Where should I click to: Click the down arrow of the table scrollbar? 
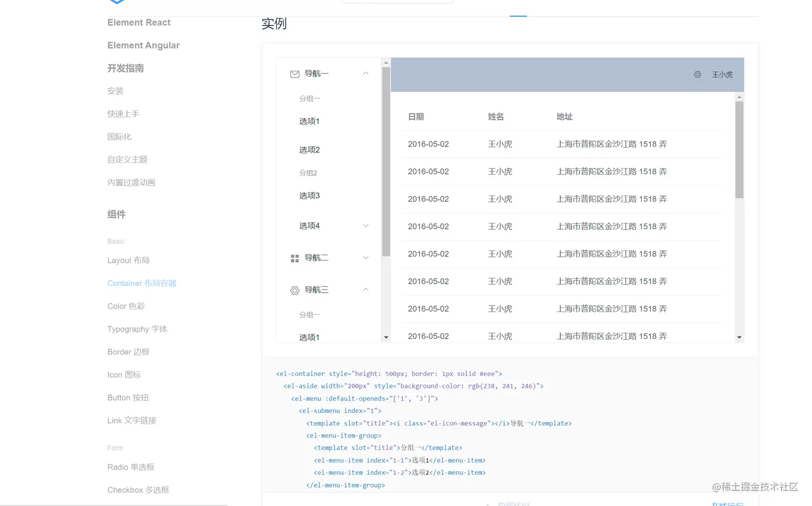click(x=740, y=337)
